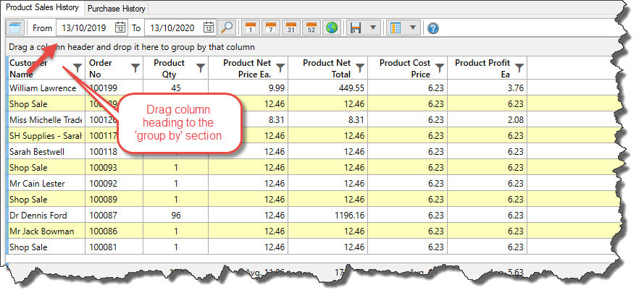Image resolution: width=644 pixels, height=298 pixels.
Task: Select the 52 week date range icon
Action: 311,28
